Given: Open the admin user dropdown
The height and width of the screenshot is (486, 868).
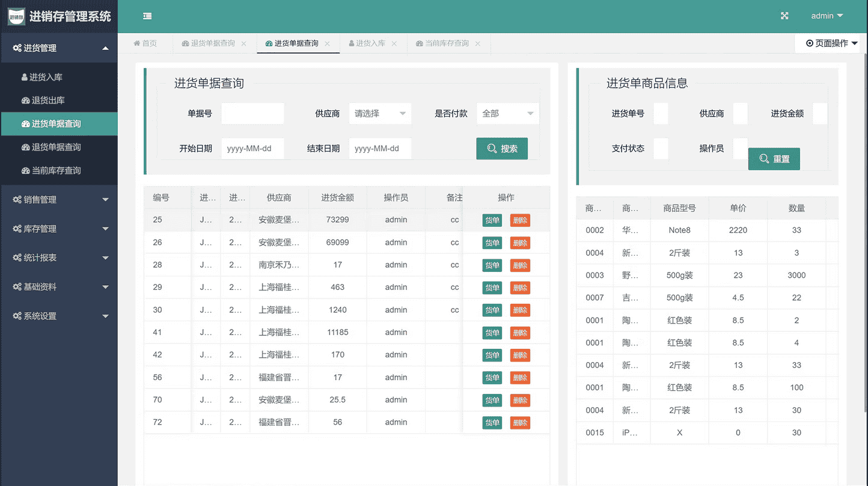Looking at the screenshot, I should point(827,16).
